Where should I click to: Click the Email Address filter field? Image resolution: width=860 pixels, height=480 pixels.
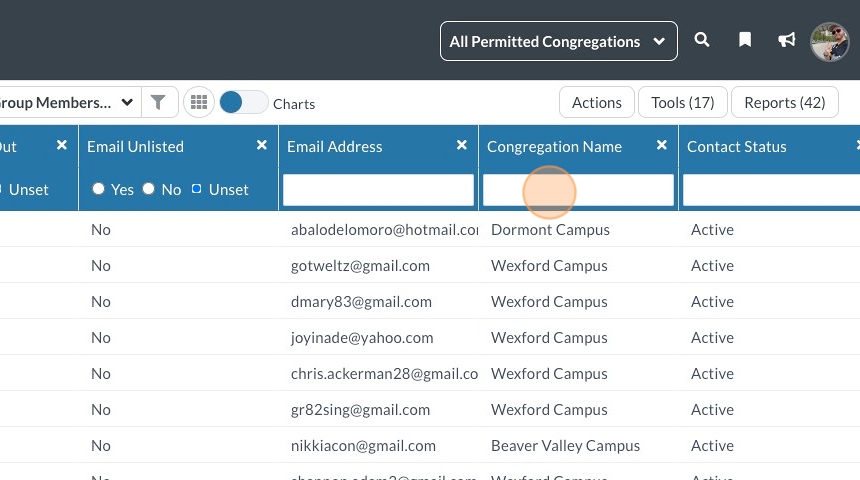point(378,190)
